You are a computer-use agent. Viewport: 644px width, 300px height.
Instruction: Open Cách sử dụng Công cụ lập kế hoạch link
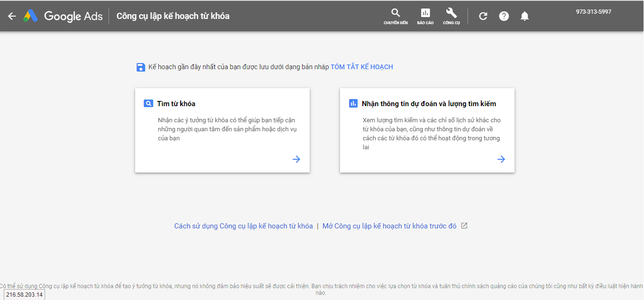pyautogui.click(x=243, y=226)
